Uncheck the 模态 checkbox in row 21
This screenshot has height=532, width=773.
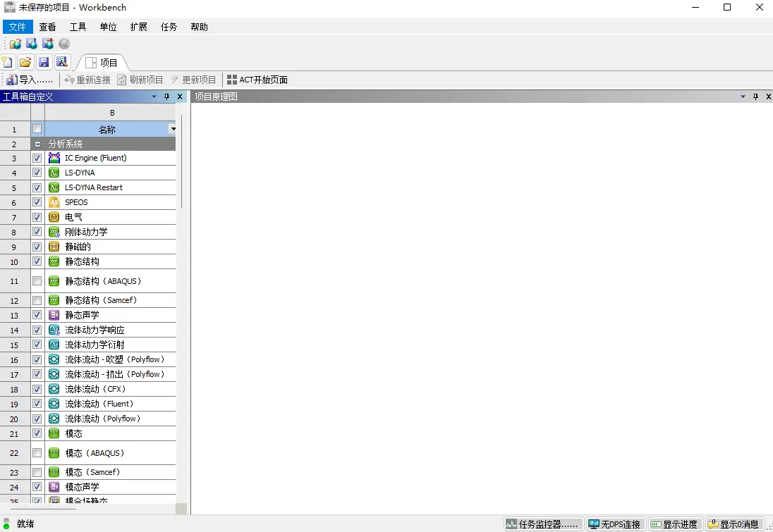37,433
